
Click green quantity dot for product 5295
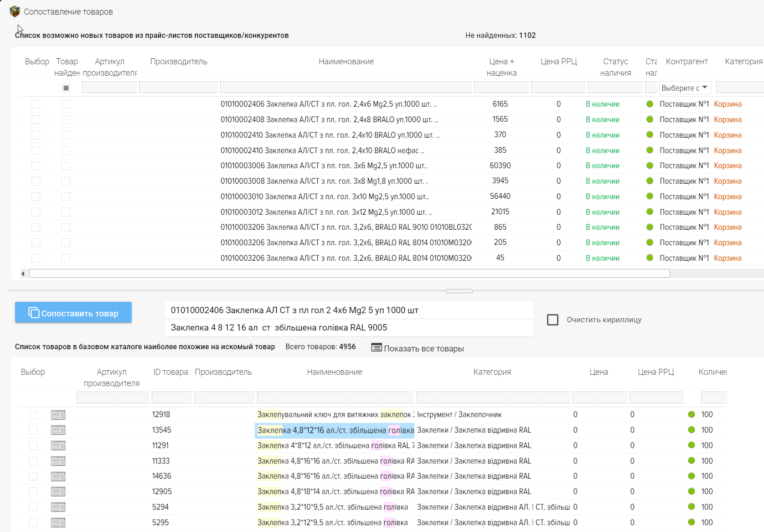[692, 522]
